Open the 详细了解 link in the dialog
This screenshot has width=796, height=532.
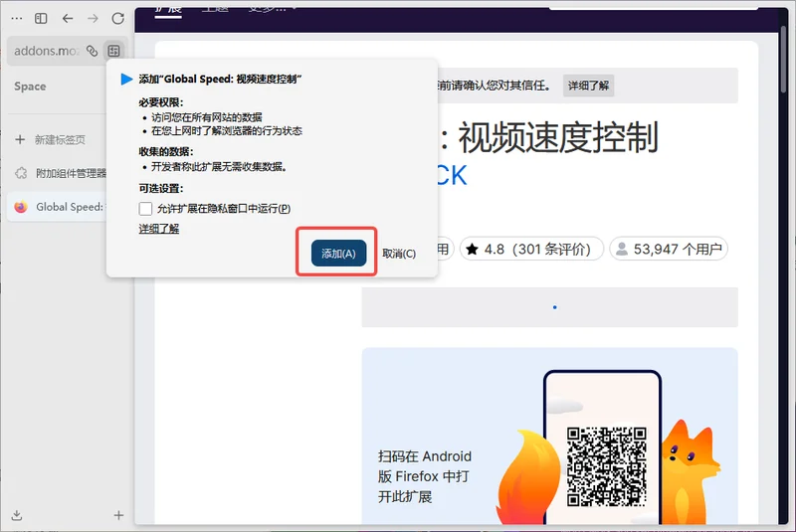tap(159, 229)
